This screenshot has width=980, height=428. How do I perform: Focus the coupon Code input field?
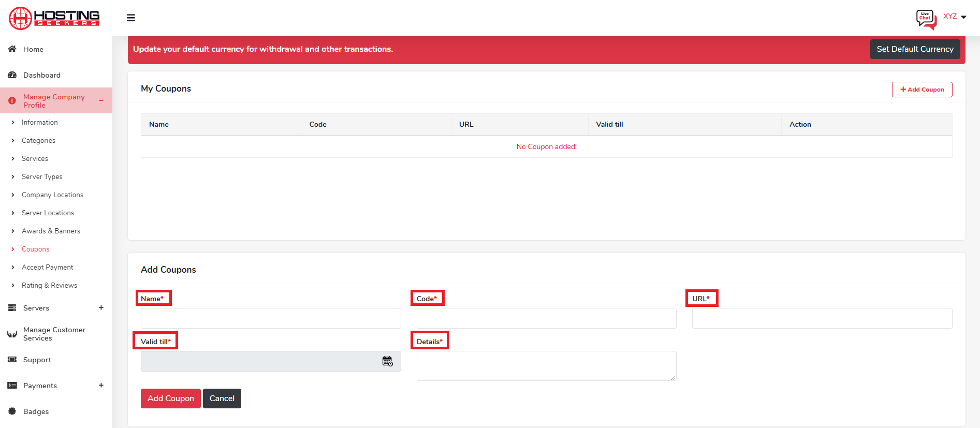[x=546, y=318]
